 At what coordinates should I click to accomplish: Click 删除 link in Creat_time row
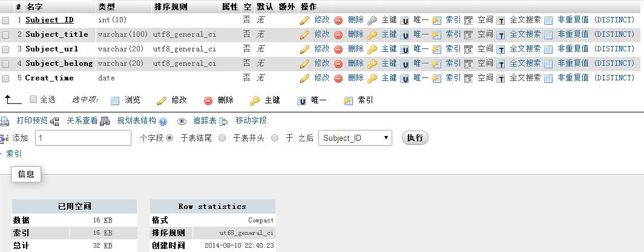[356, 77]
